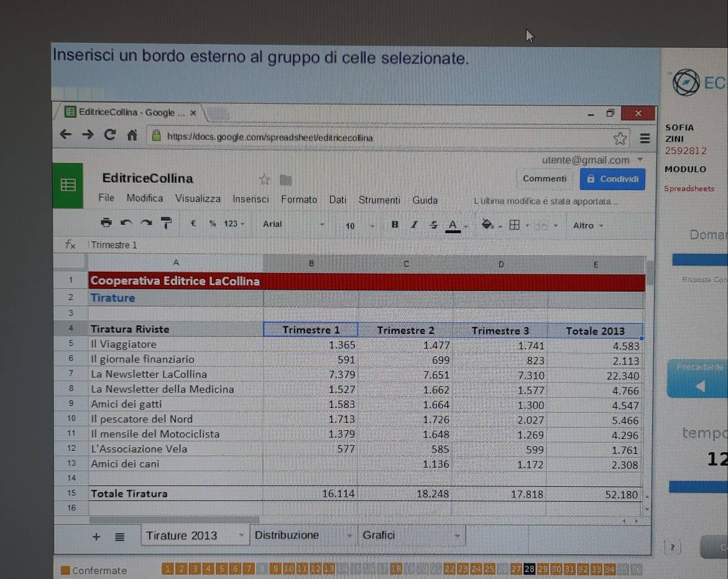728x579 pixels.
Task: Toggle bold formatting
Action: (395, 225)
